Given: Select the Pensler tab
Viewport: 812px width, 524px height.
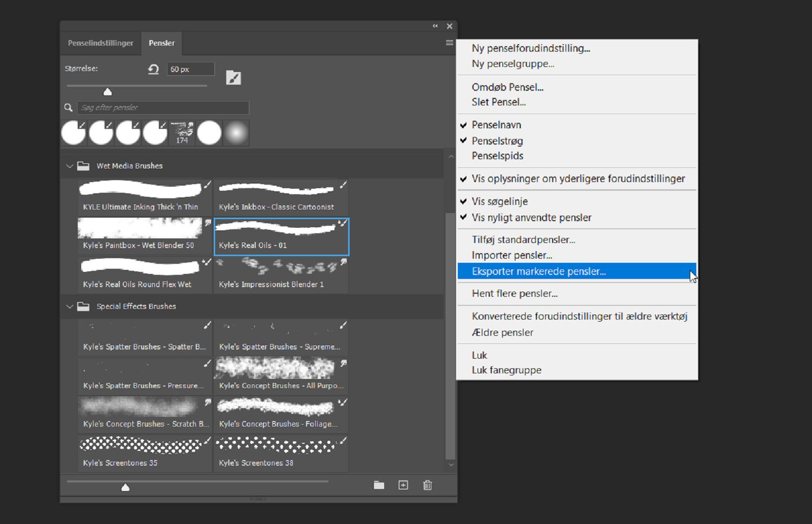Looking at the screenshot, I should tap(161, 43).
